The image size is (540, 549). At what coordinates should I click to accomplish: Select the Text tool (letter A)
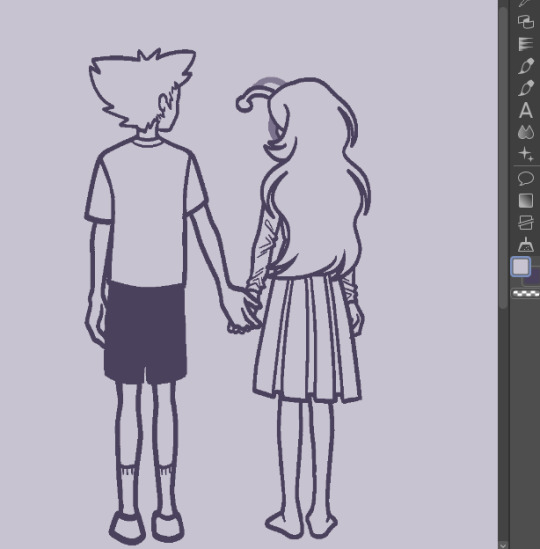(x=526, y=111)
